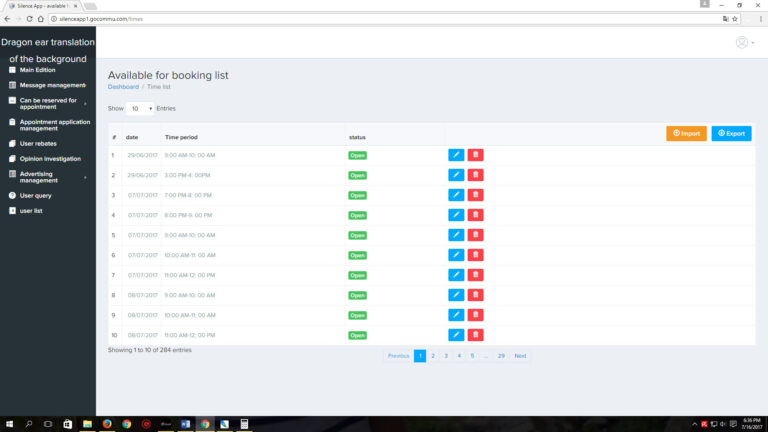This screenshot has width=768, height=432.
Task: Delete row 2 using the trash icon
Action: click(475, 175)
